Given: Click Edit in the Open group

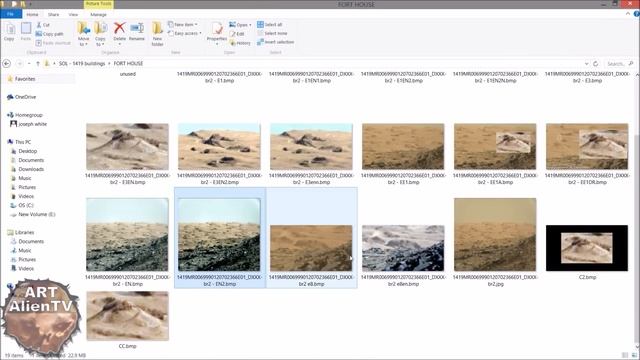Looking at the screenshot, I should 237,34.
